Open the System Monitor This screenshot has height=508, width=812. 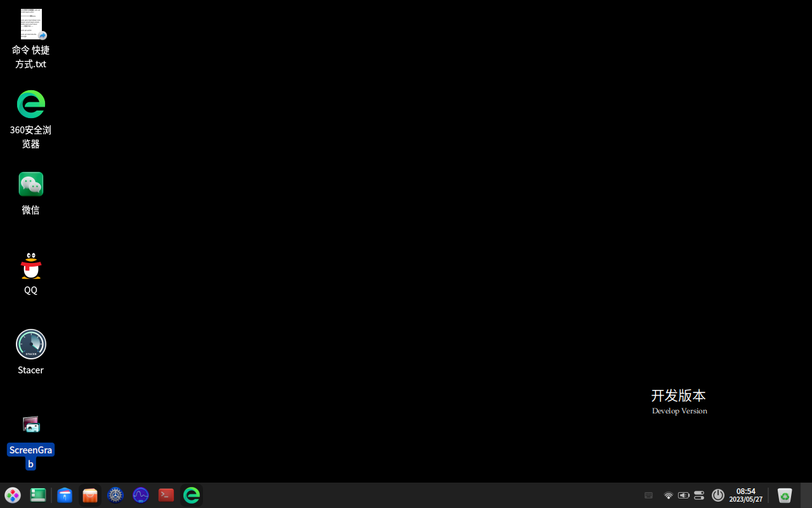pos(140,495)
